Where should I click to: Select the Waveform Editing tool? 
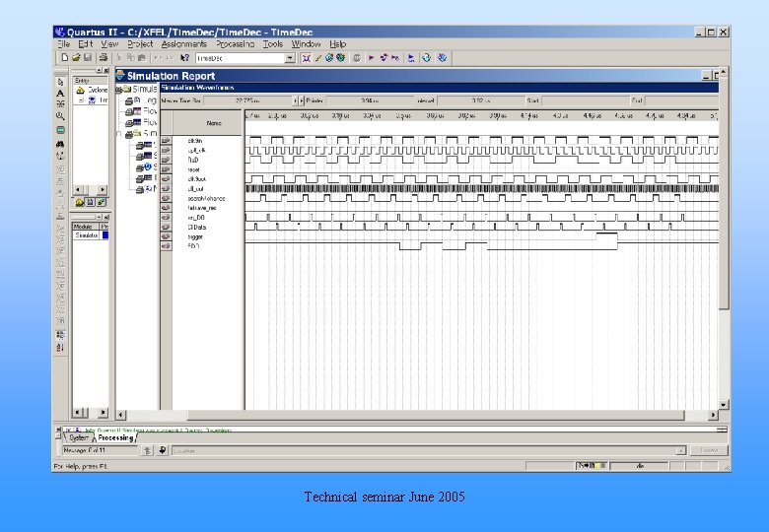[60, 104]
